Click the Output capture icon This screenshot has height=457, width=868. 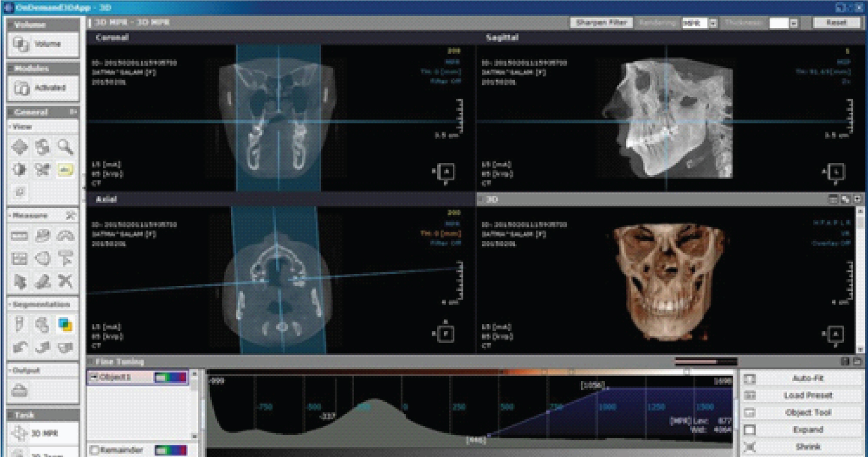[x=20, y=391]
